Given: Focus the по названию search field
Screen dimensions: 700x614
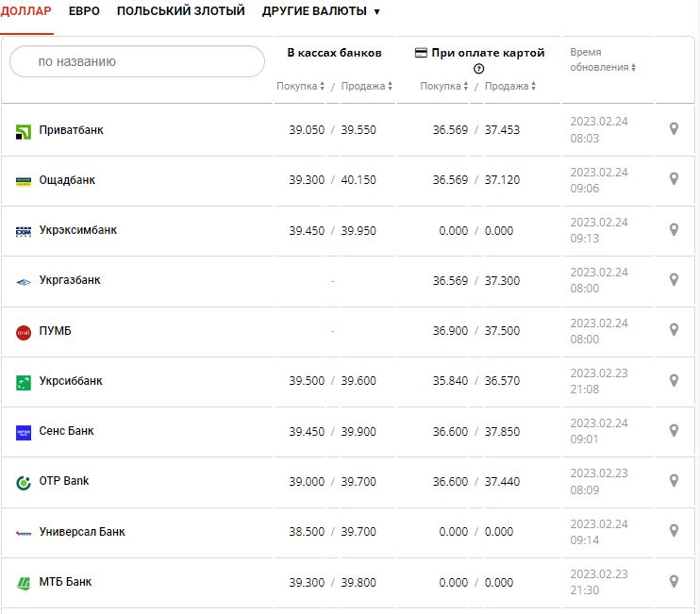Looking at the screenshot, I should click(137, 61).
